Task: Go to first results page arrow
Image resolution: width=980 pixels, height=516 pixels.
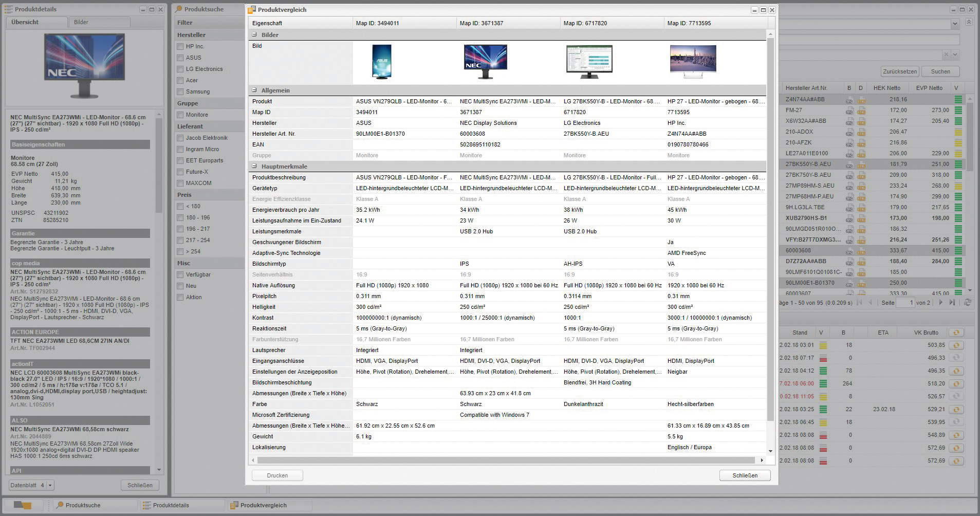Action: coord(859,303)
